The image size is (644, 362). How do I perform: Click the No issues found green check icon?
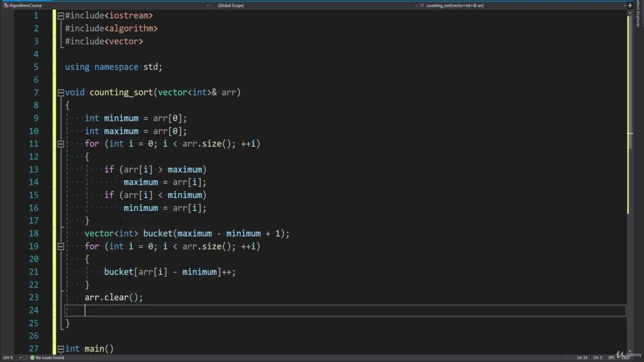pyautogui.click(x=32, y=358)
